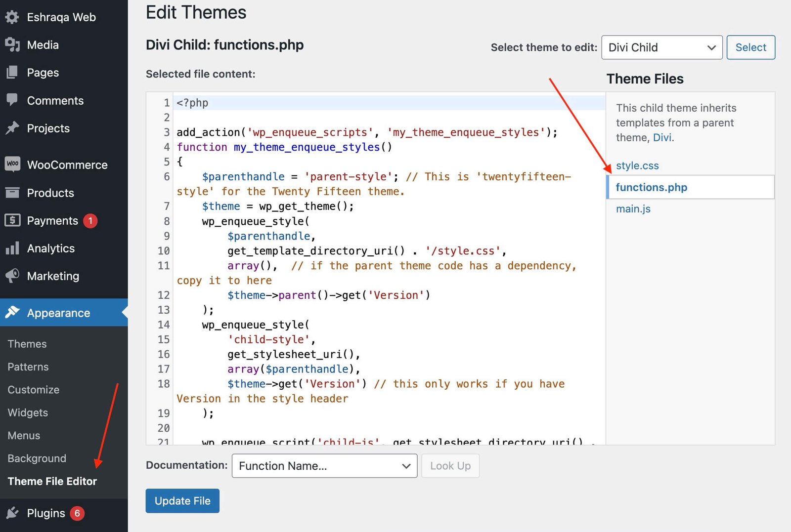Click the Pages icon in sidebar
791x532 pixels.
[12, 73]
